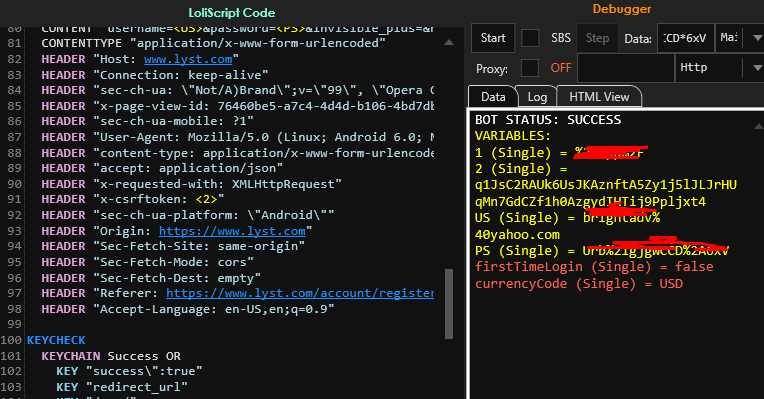Click the code editor vertical scrollbar thumb
Image resolution: width=764 pixels, height=399 pixels.
point(449,304)
